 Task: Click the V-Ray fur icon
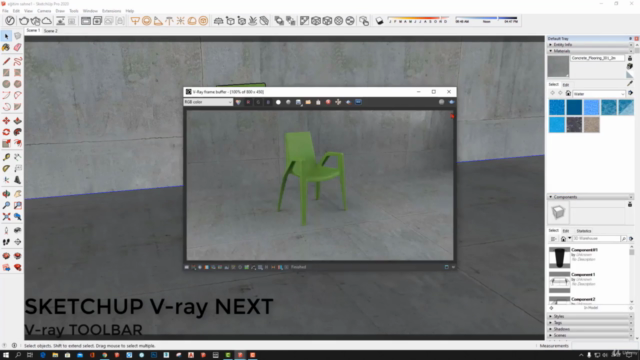pyautogui.click(x=253, y=21)
